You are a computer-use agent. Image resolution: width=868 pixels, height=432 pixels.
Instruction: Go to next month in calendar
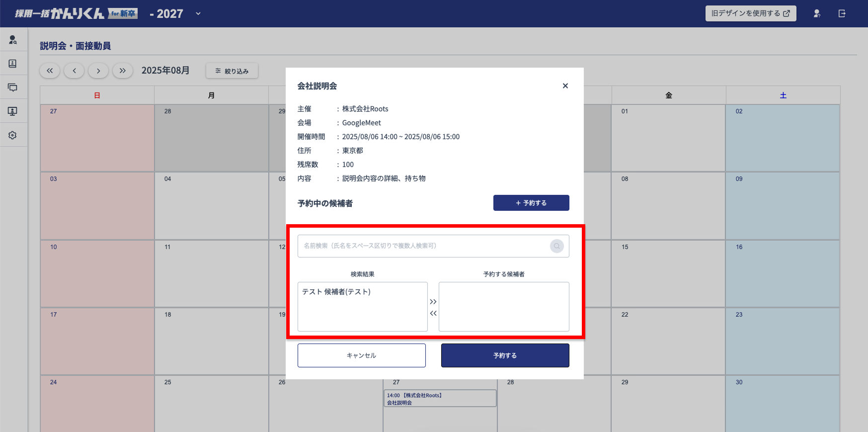(98, 71)
